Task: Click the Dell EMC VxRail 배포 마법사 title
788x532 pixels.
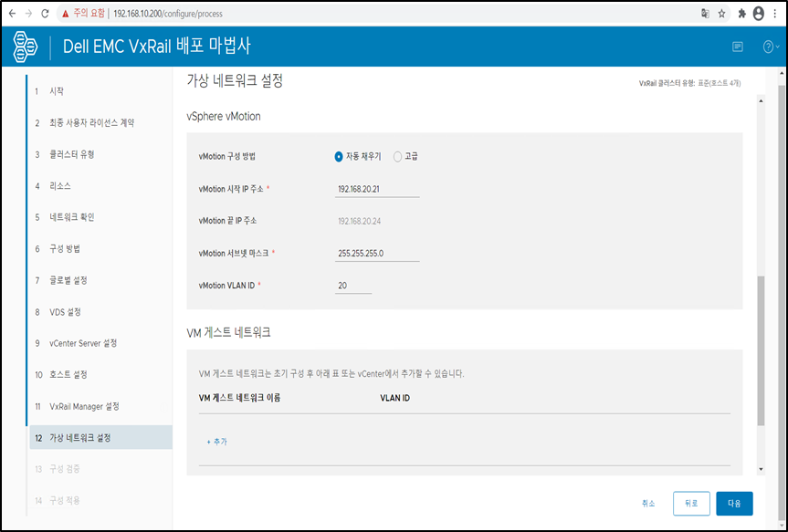Action: [x=157, y=47]
